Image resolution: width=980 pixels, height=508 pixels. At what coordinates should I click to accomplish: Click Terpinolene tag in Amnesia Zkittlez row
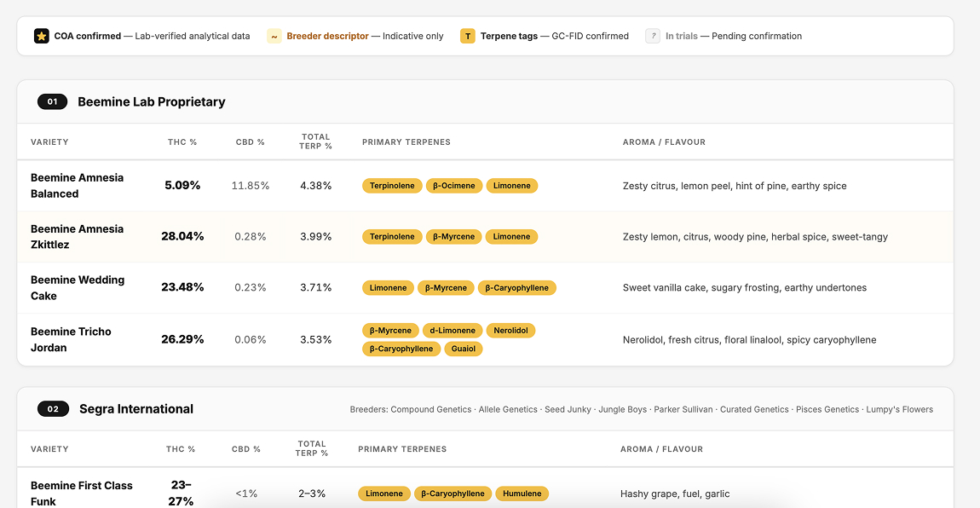[x=392, y=237]
